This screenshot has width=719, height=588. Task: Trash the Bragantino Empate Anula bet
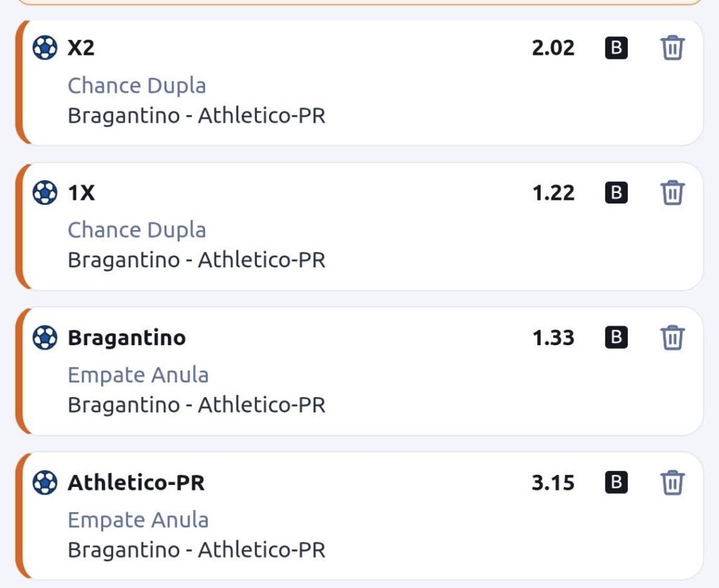(672, 338)
